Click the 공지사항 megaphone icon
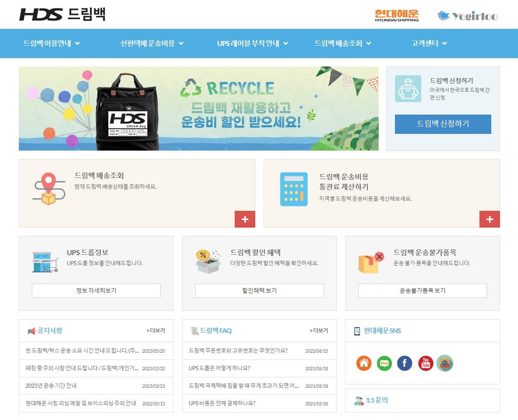 click(x=31, y=331)
